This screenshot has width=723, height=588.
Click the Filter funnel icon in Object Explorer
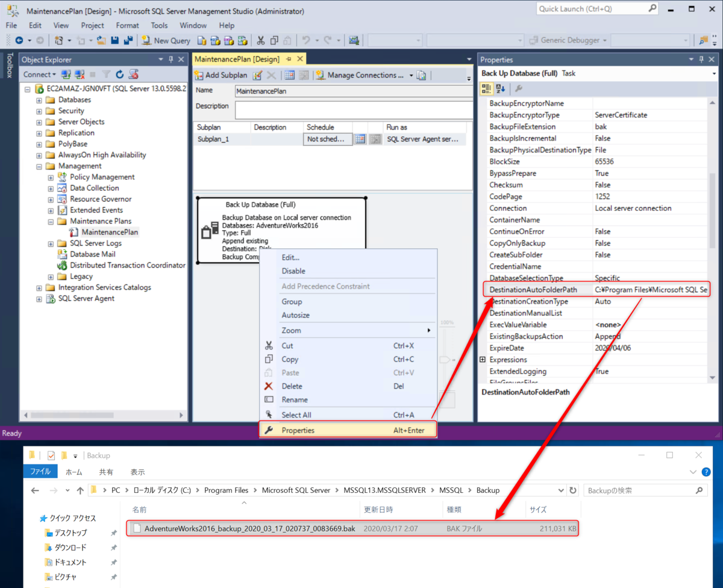[x=106, y=74]
